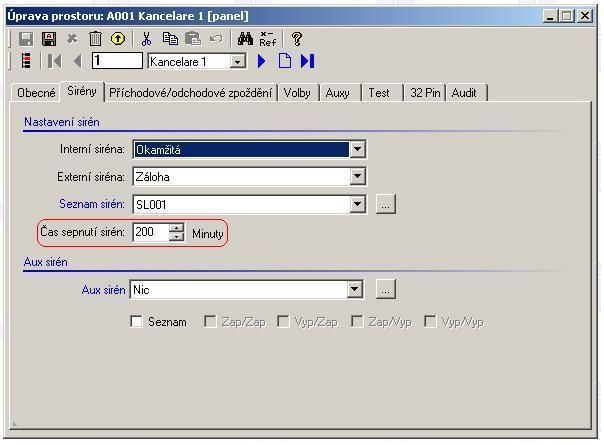Screen dimensions: 604x445
Task: Jump to last record blue arrow
Action: tap(307, 61)
